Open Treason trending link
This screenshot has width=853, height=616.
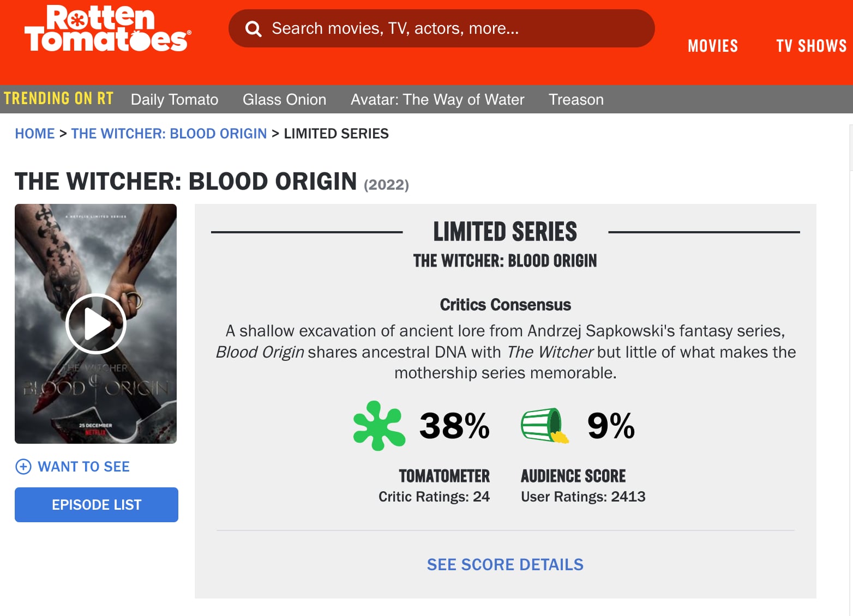coord(576,99)
